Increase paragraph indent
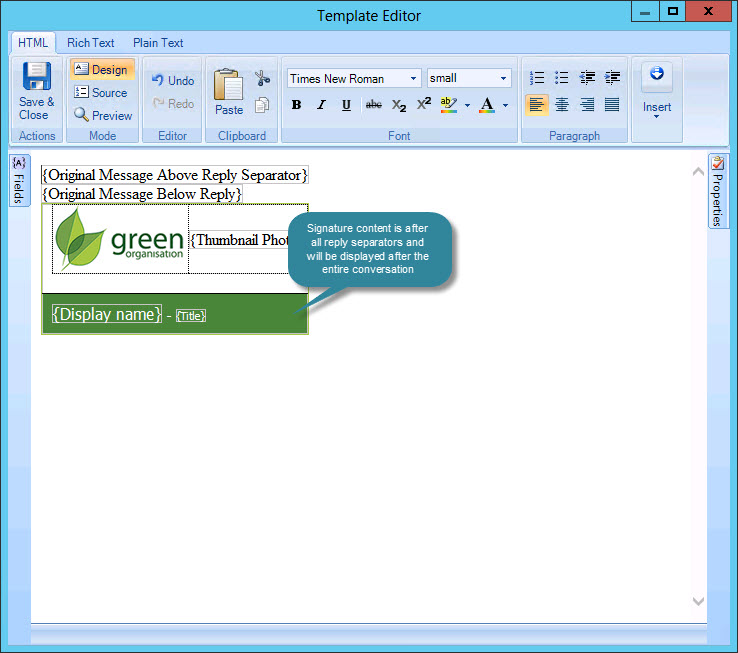The height and width of the screenshot is (653, 738). pyautogui.click(x=612, y=78)
